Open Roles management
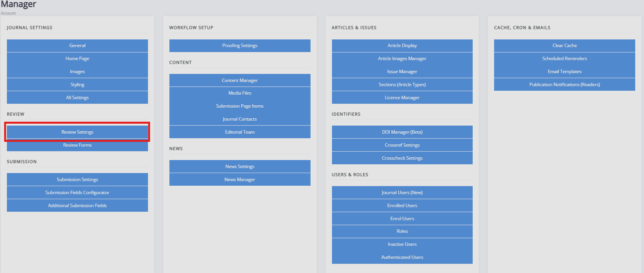Screen dimensions: 644x273 click(402, 231)
